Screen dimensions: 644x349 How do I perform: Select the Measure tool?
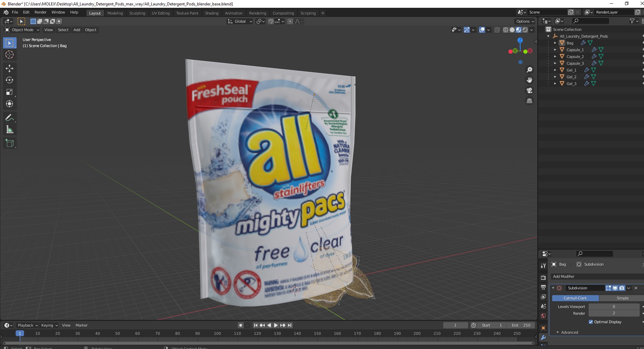tap(9, 129)
